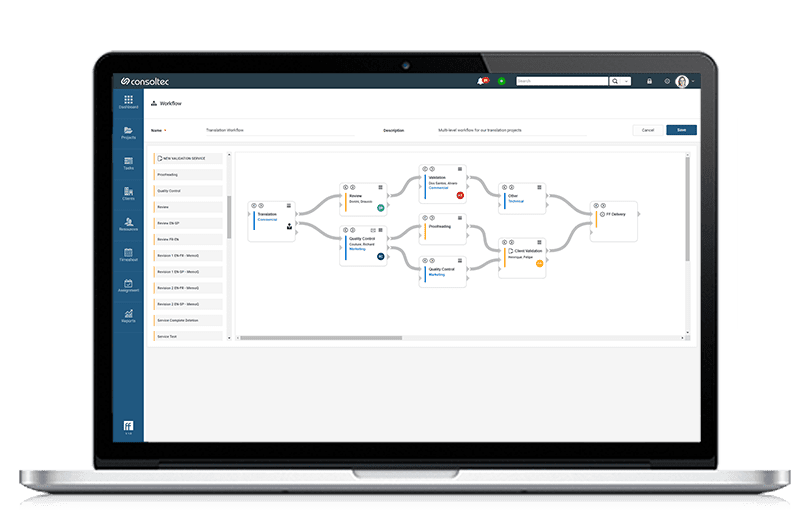Click the ff logo at sidebar bottom
This screenshot has width=811, height=514.
pyautogui.click(x=128, y=426)
